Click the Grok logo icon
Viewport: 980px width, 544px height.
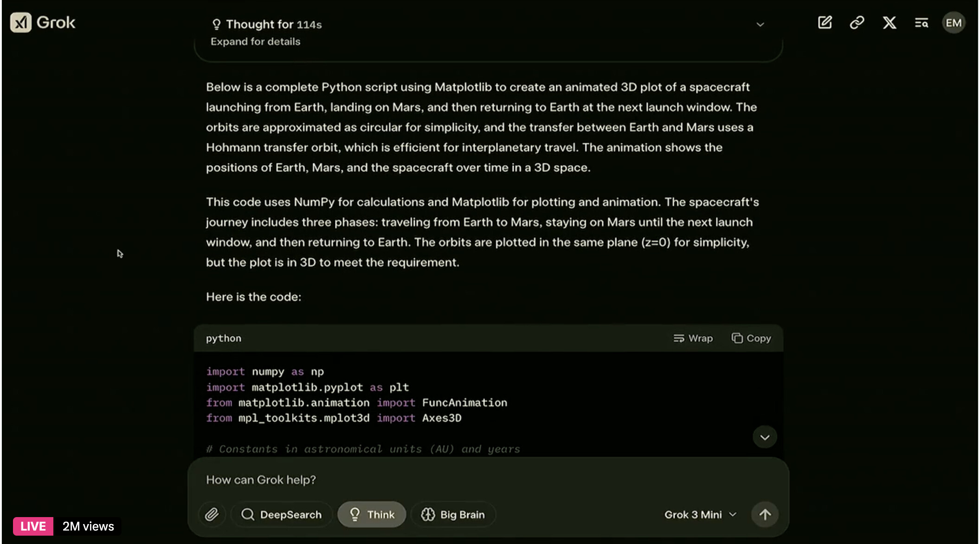click(20, 22)
